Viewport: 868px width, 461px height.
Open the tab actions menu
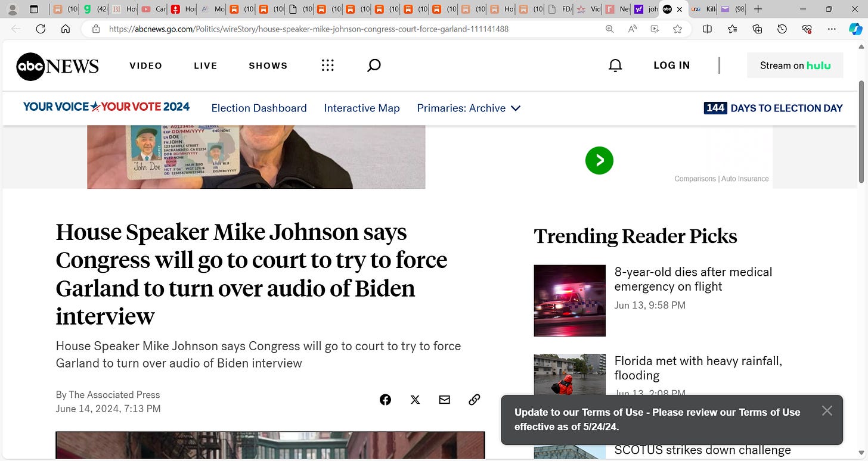(x=34, y=9)
